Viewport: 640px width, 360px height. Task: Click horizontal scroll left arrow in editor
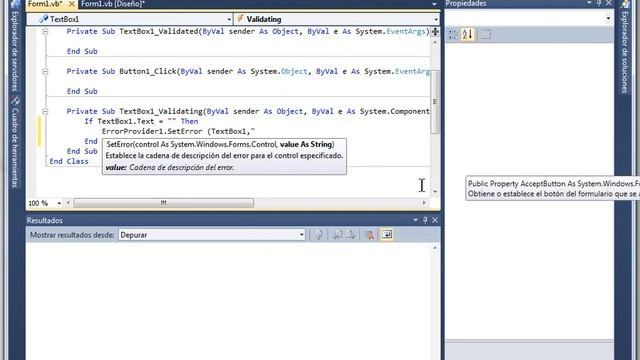(x=68, y=203)
